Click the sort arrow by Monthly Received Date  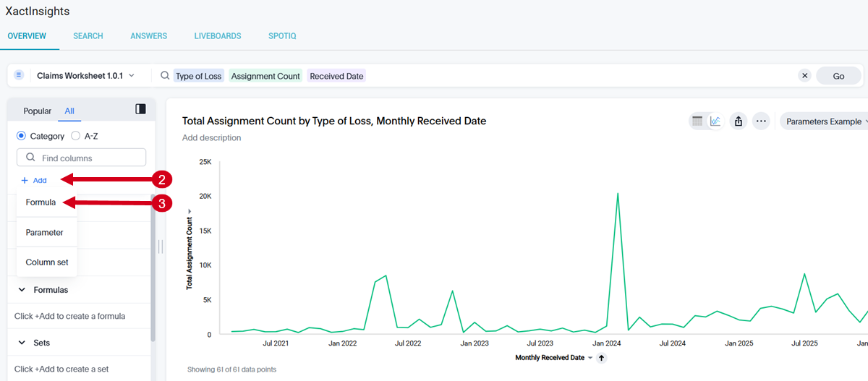601,358
